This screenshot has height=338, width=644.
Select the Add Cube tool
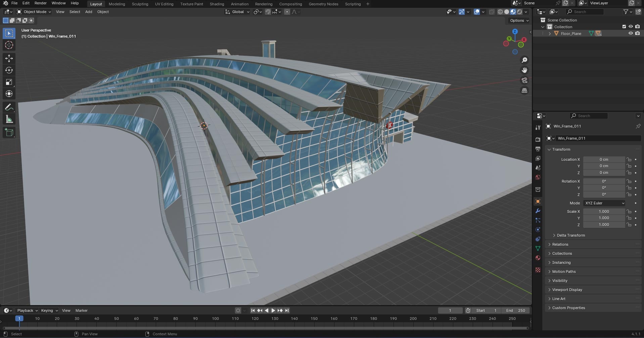[9, 133]
